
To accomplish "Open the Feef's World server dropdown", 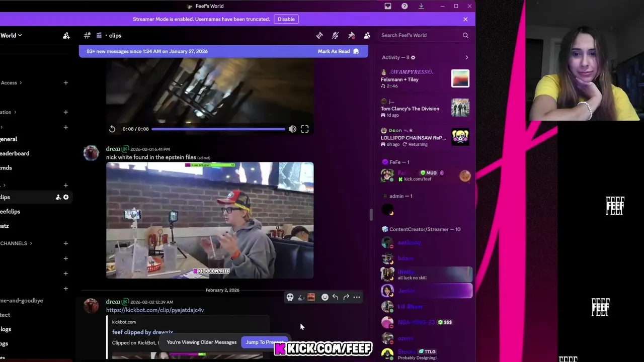I will [11, 35].
